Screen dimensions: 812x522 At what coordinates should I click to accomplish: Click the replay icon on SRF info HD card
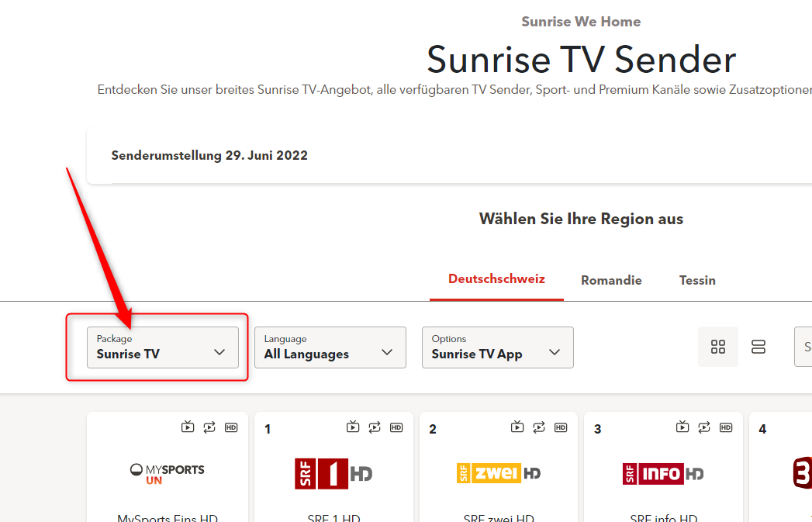pyautogui.click(x=704, y=427)
